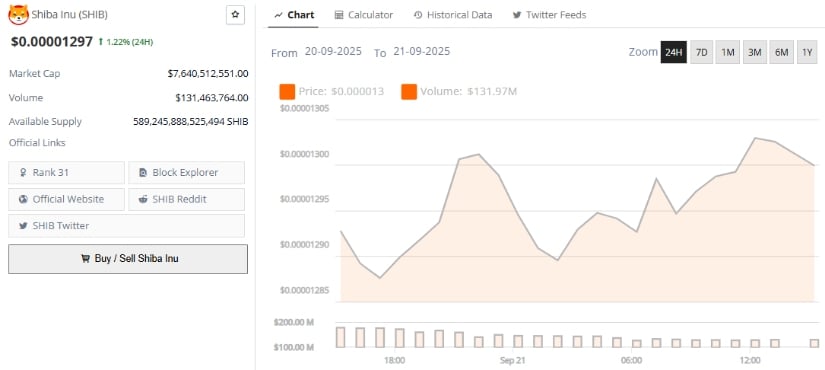Screen dimensions: 825x370
Task: Click the 06:00 time axis label
Action: pyautogui.click(x=631, y=361)
